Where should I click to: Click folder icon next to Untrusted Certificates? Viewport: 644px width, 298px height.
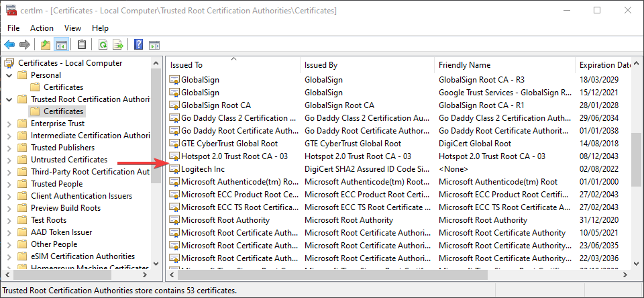click(x=21, y=160)
